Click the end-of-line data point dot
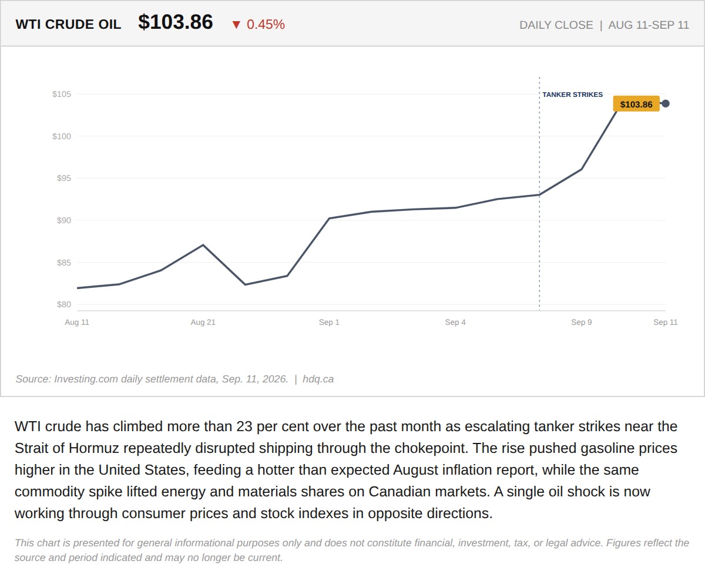This screenshot has width=705, height=588. point(666,103)
